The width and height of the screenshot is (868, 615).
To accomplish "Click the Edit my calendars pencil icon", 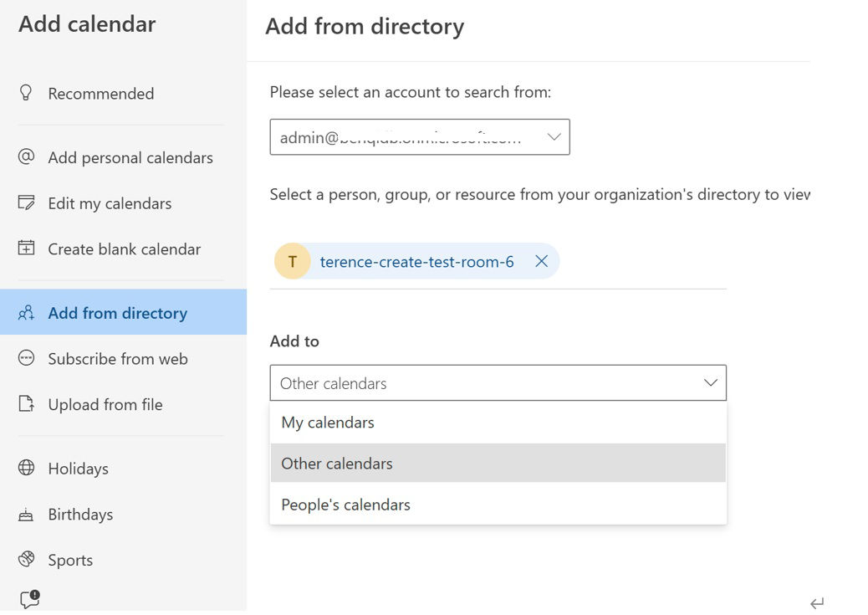I will click(26, 203).
